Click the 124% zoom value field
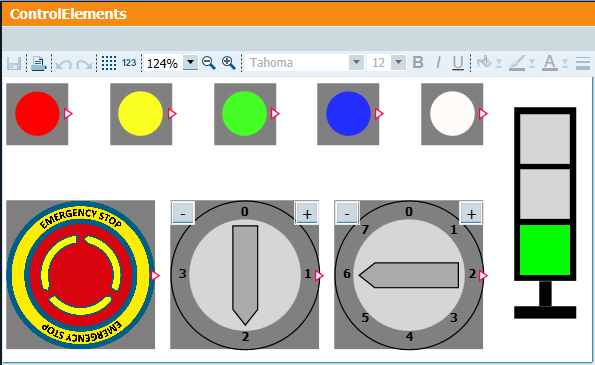The height and width of the screenshot is (365, 595). point(164,63)
